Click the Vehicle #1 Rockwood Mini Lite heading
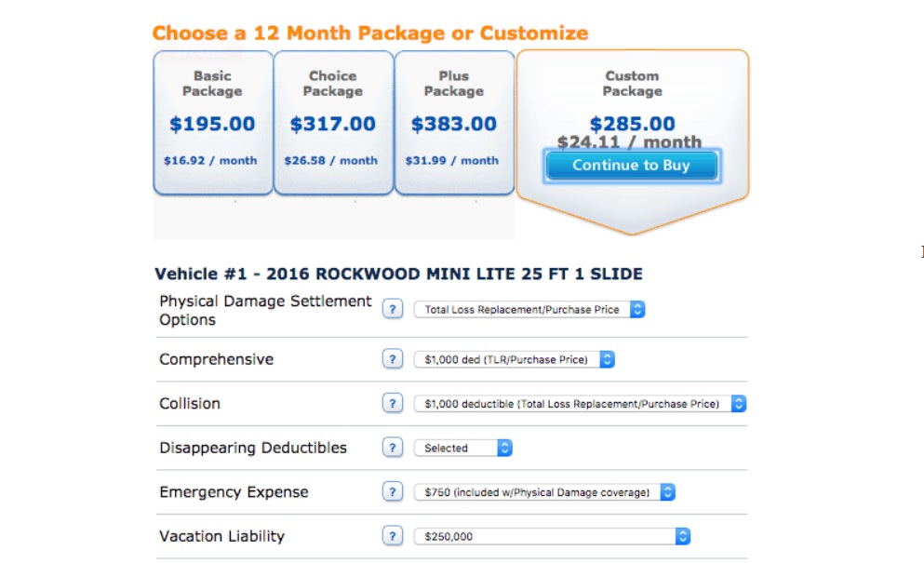Image resolution: width=924 pixels, height=563 pixels. click(x=398, y=275)
